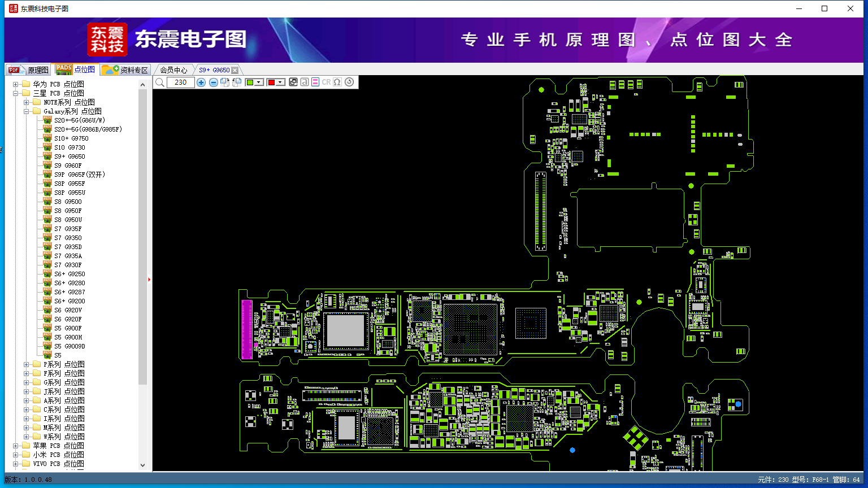
Task: Click the overlapping-squares layer flip icon
Action: click(x=293, y=82)
